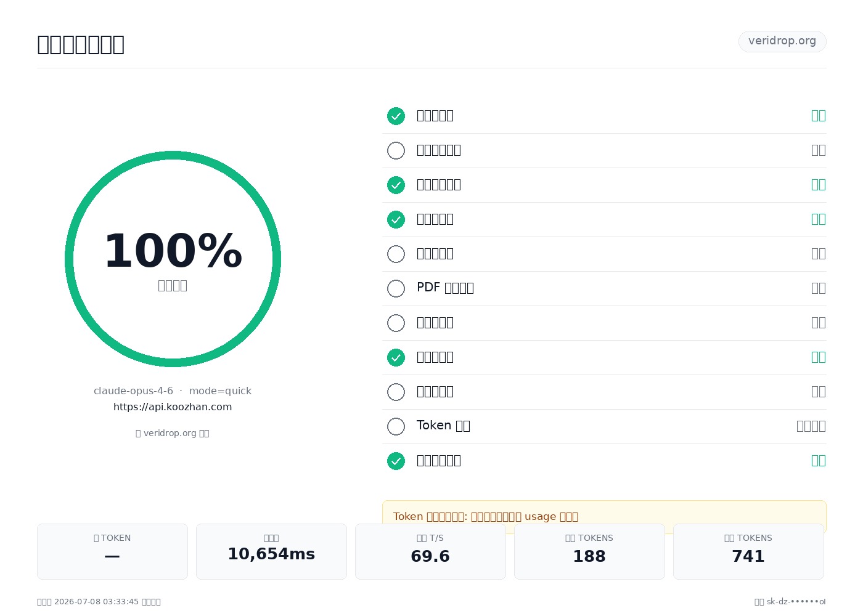
Task: Click the green check icon in the bottom checklist row
Action: point(396,461)
